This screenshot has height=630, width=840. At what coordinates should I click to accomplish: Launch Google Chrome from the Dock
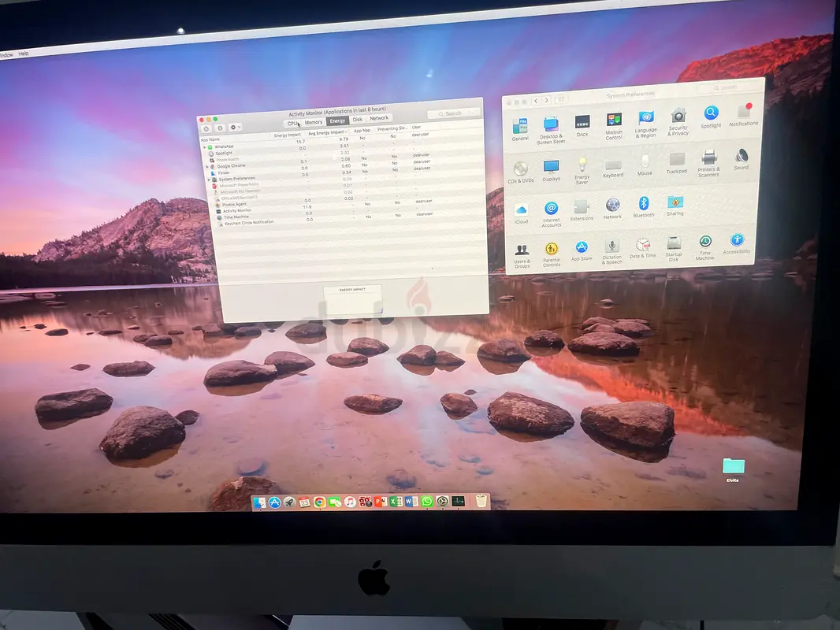[319, 502]
